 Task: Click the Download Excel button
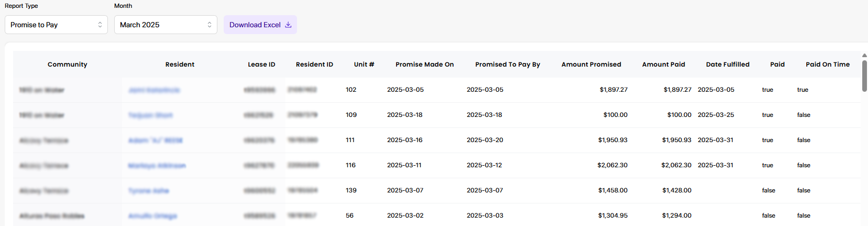(x=260, y=25)
